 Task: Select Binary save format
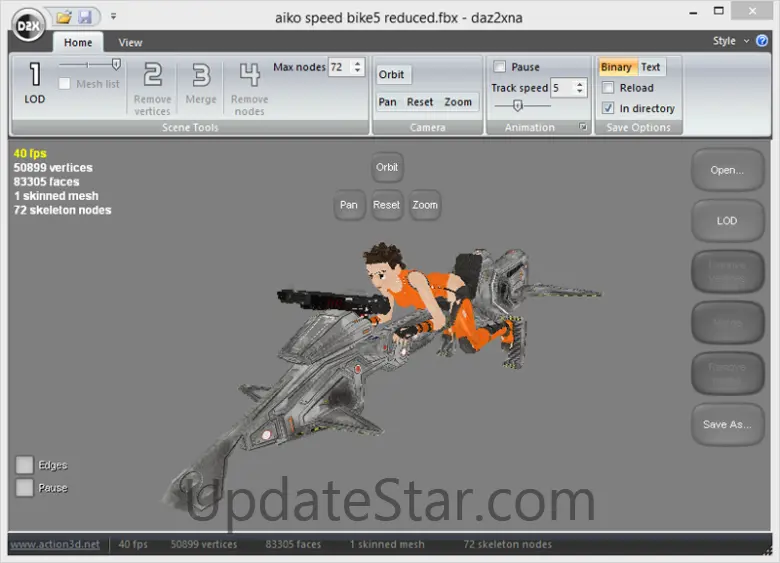(x=616, y=67)
